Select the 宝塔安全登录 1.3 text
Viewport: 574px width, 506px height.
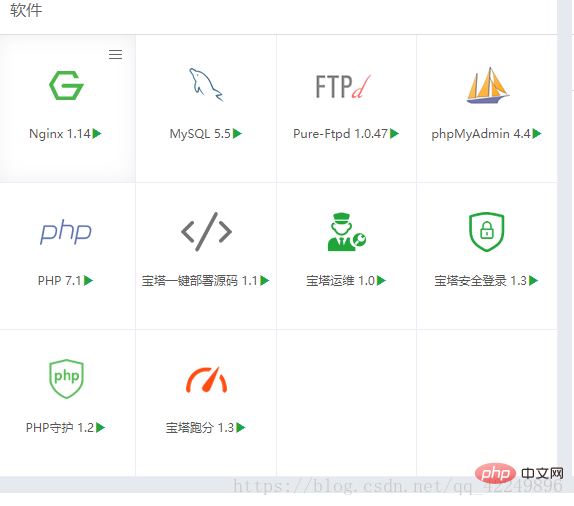[x=480, y=281]
